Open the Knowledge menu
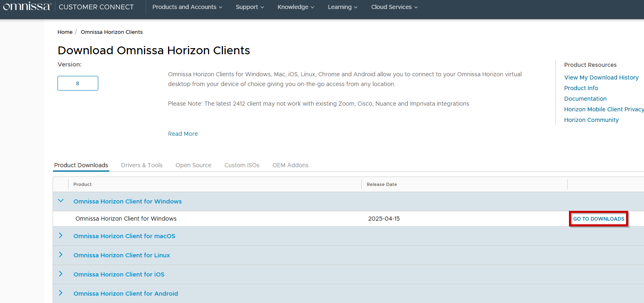644x303 pixels. coord(296,7)
